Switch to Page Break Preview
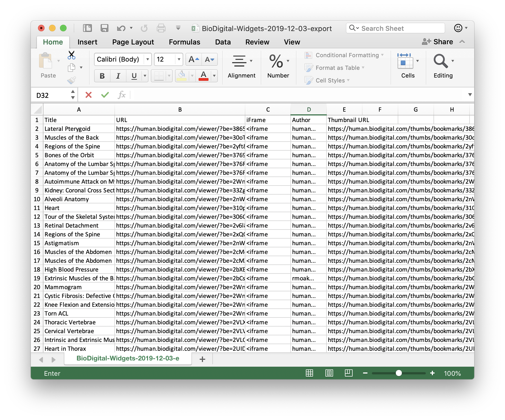The image size is (505, 420). click(x=349, y=373)
